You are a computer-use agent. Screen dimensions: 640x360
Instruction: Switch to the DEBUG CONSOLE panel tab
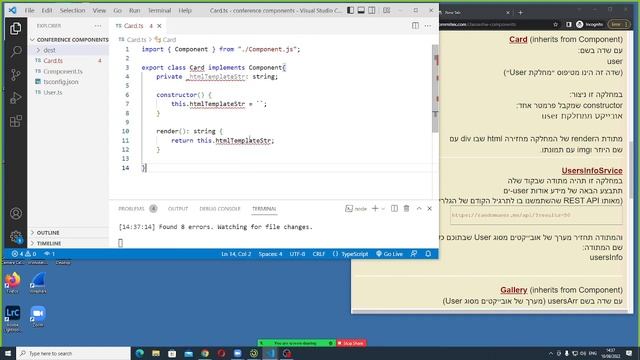pos(220,209)
